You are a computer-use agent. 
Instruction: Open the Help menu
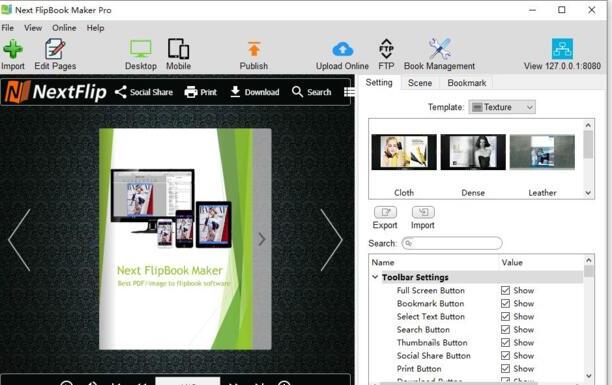[x=95, y=28]
